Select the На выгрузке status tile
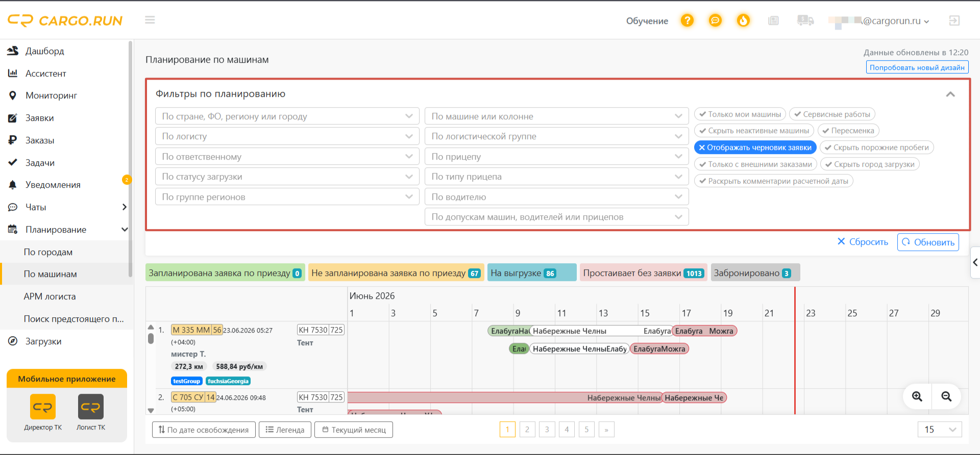This screenshot has height=455, width=980. click(532, 273)
